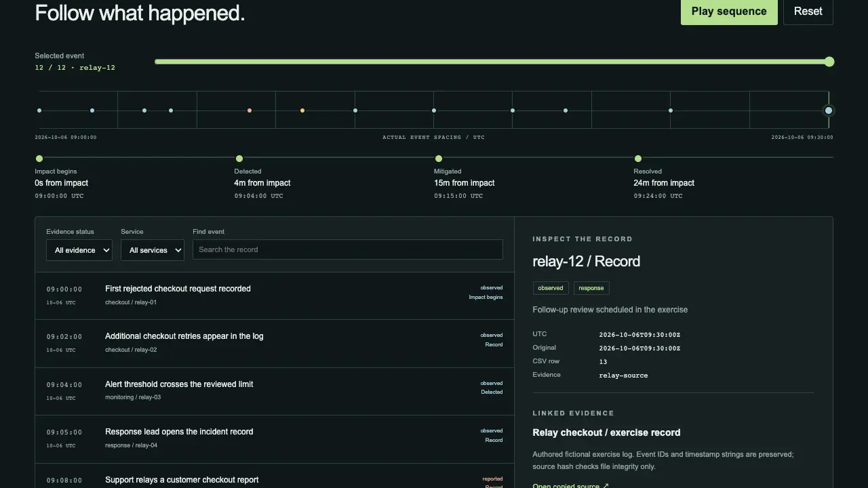Select the First rejected checkout request row

click(275, 296)
